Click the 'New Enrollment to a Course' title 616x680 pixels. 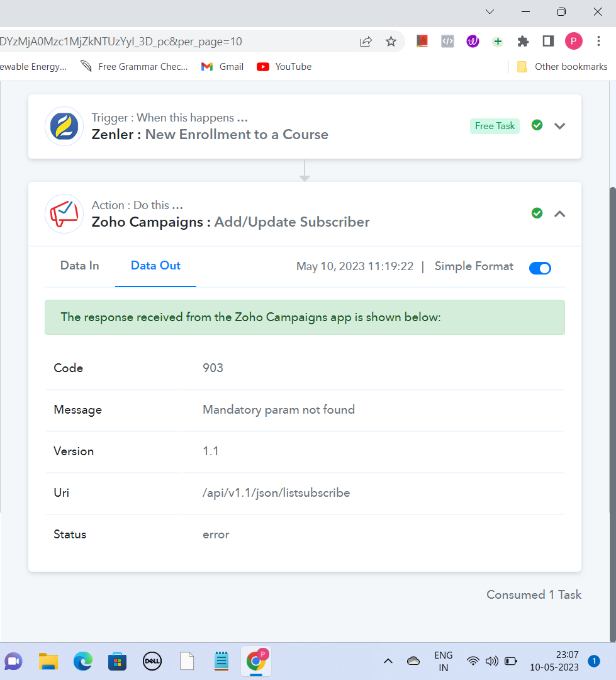pos(237,135)
